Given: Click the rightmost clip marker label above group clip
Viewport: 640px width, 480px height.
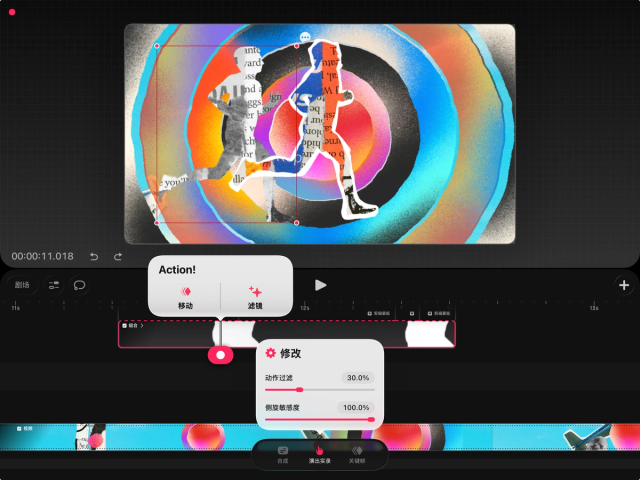Looking at the screenshot, I should [x=439, y=313].
